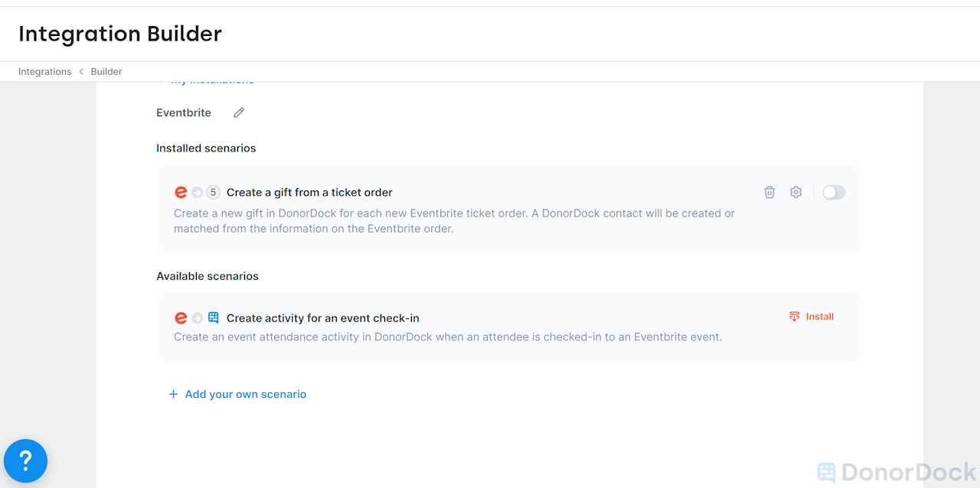
Task: Install the event check-in scenario
Action: [819, 317]
